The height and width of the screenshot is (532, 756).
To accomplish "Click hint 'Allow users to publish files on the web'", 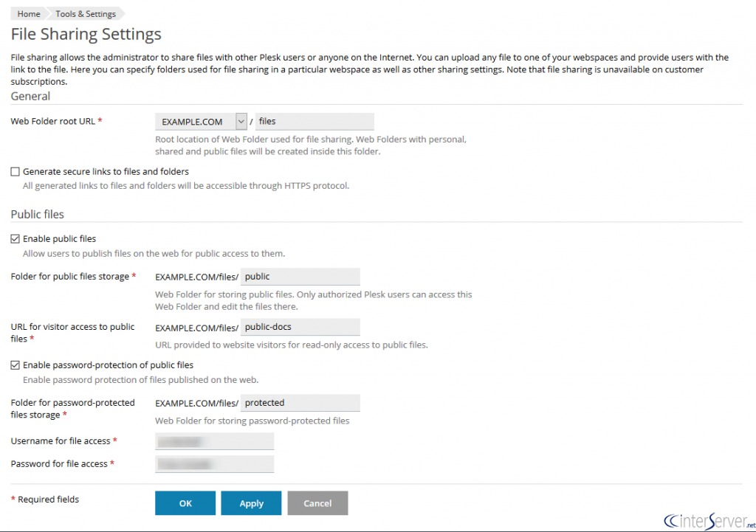I will [x=154, y=254].
